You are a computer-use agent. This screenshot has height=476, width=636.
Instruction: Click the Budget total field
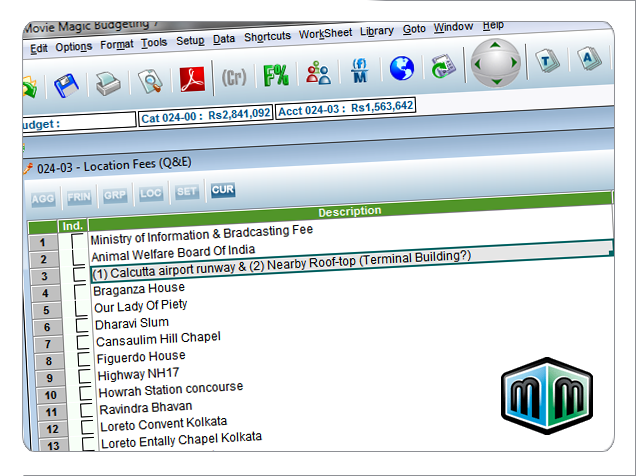point(79,123)
